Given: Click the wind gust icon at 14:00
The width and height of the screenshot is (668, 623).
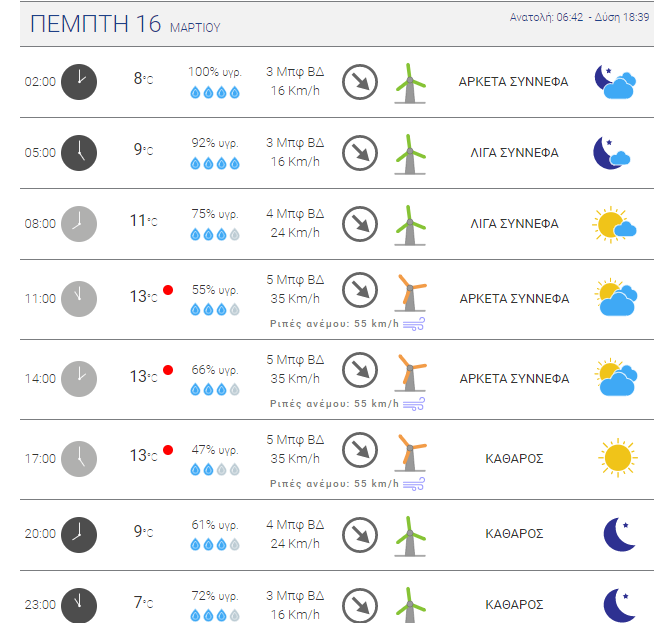Looking at the screenshot, I should tap(414, 404).
